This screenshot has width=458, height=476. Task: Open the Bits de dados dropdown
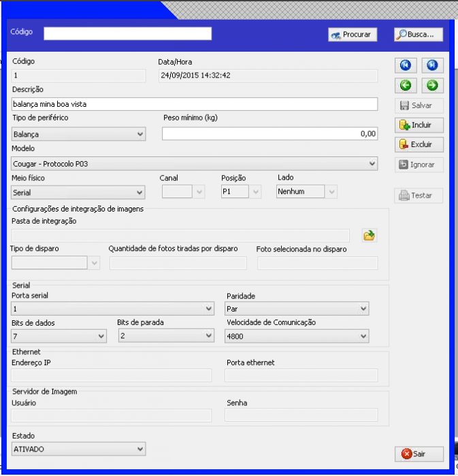[59, 336]
